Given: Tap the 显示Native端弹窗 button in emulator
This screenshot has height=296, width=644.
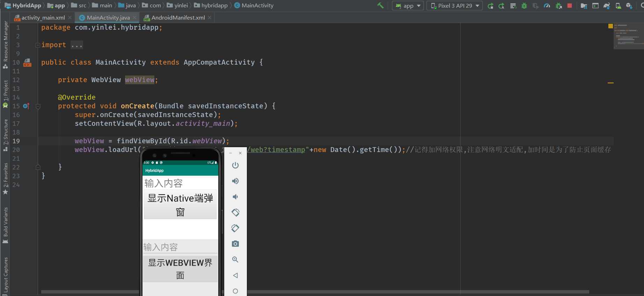Looking at the screenshot, I should point(180,205).
